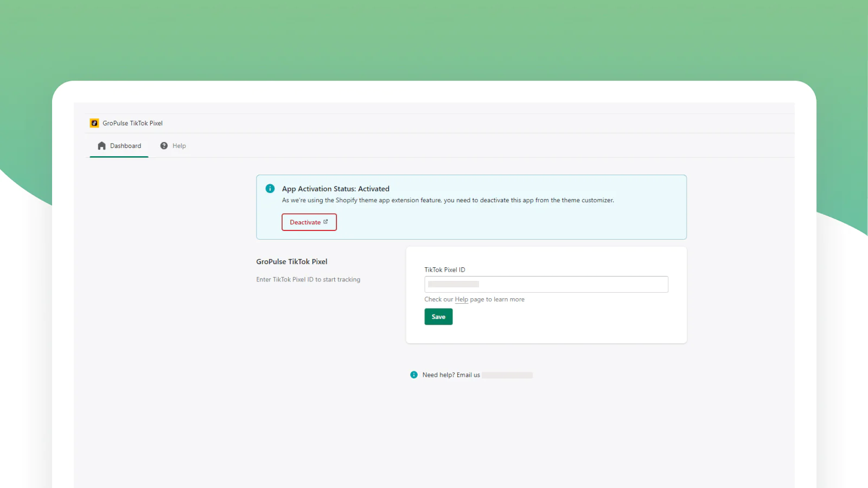Open the Dashboard tab

pyautogui.click(x=119, y=146)
